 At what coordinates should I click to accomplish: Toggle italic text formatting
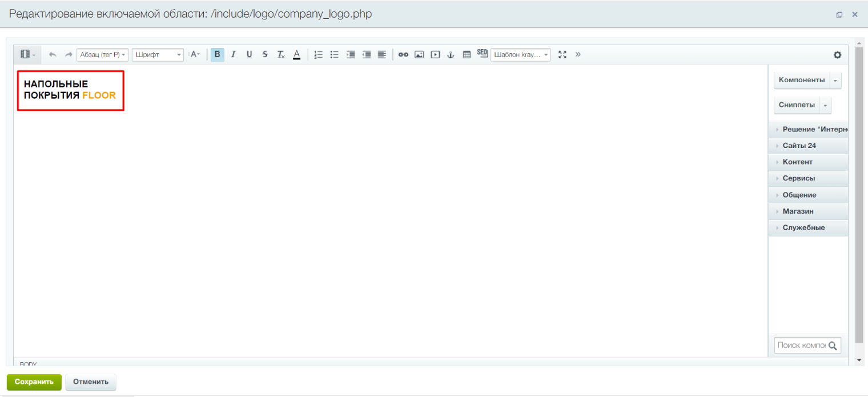(233, 55)
